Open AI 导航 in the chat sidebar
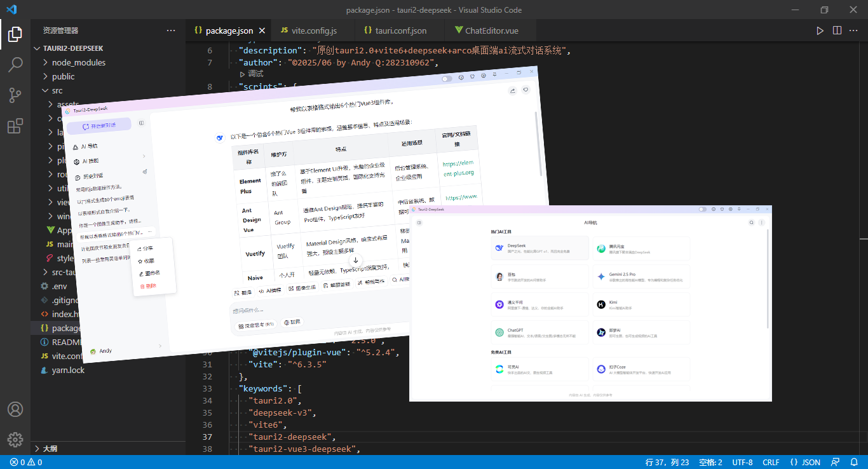Image resolution: width=868 pixels, height=469 pixels. (86, 146)
